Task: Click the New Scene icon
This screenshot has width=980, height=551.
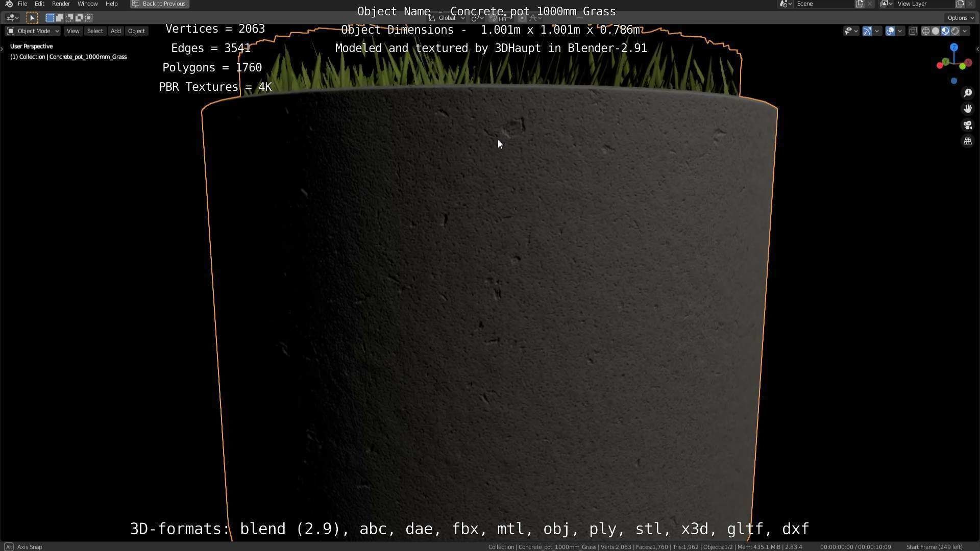Action: (860, 4)
